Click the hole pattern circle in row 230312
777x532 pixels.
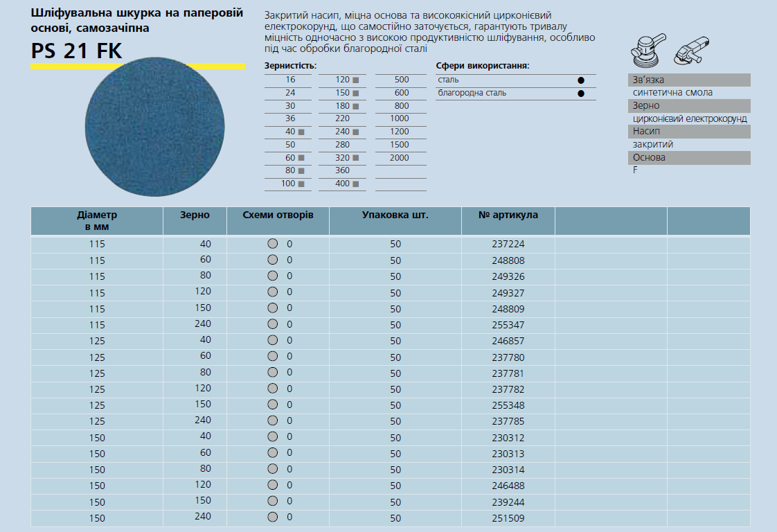pos(273,437)
